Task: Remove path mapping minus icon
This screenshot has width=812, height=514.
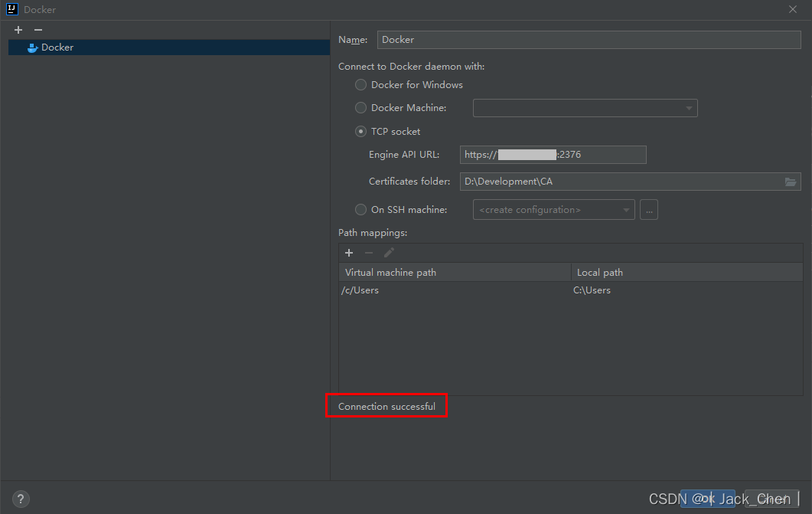Action: pos(369,253)
